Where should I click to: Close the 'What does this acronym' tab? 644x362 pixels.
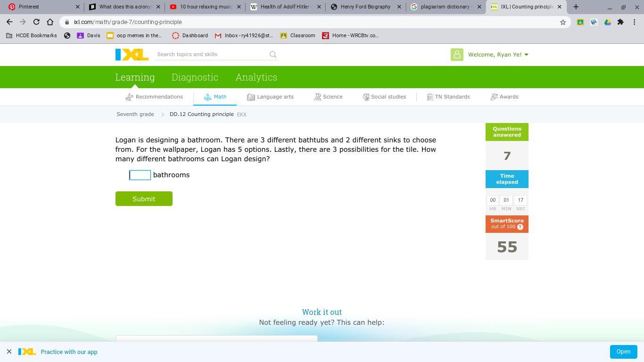158,7
